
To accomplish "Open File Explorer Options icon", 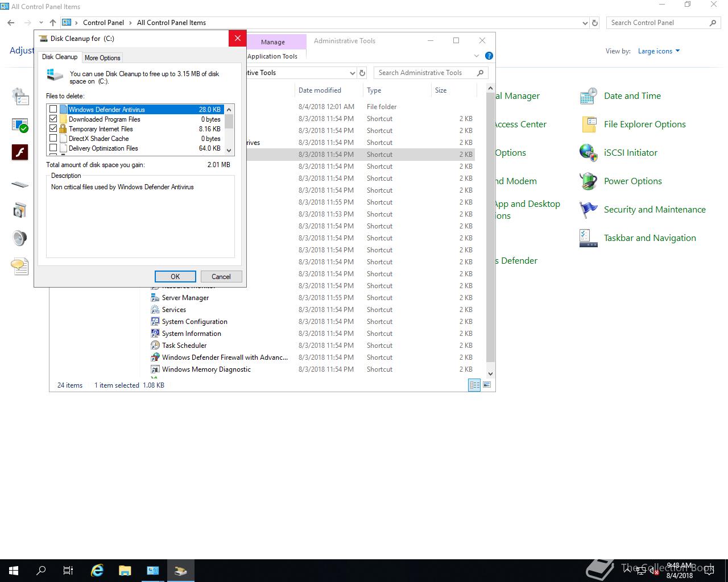I will coord(588,124).
